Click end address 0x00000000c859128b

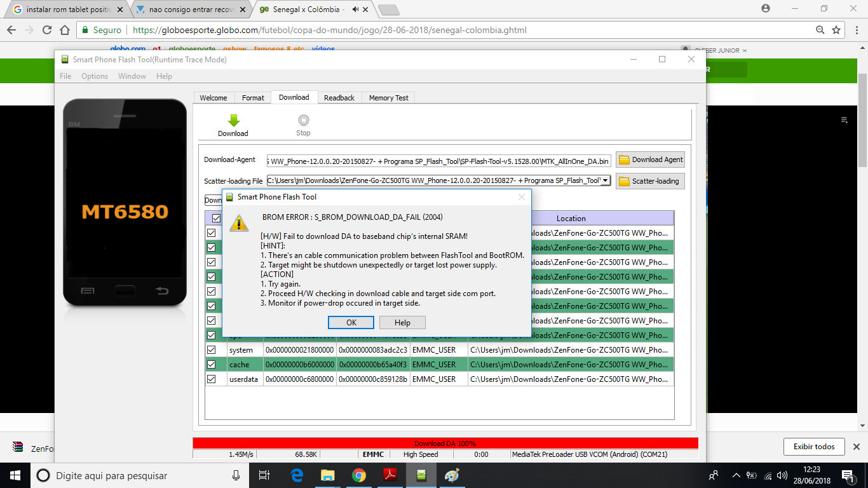373,379
